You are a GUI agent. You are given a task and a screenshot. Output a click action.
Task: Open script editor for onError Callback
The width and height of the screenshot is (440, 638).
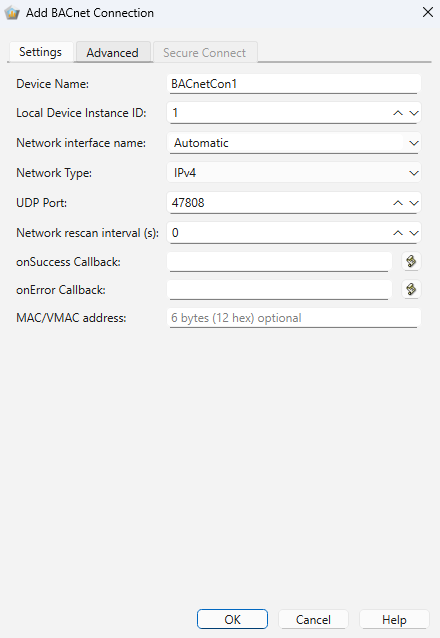pos(411,289)
